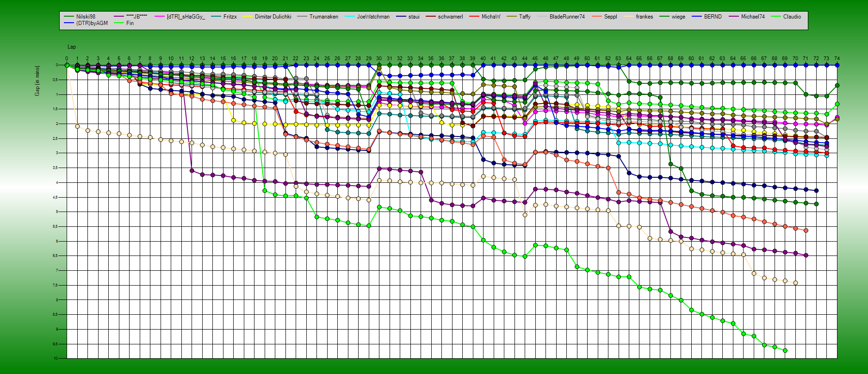The height and width of the screenshot is (374, 868).
Task: Select the Fritzx legend label
Action: (230, 17)
